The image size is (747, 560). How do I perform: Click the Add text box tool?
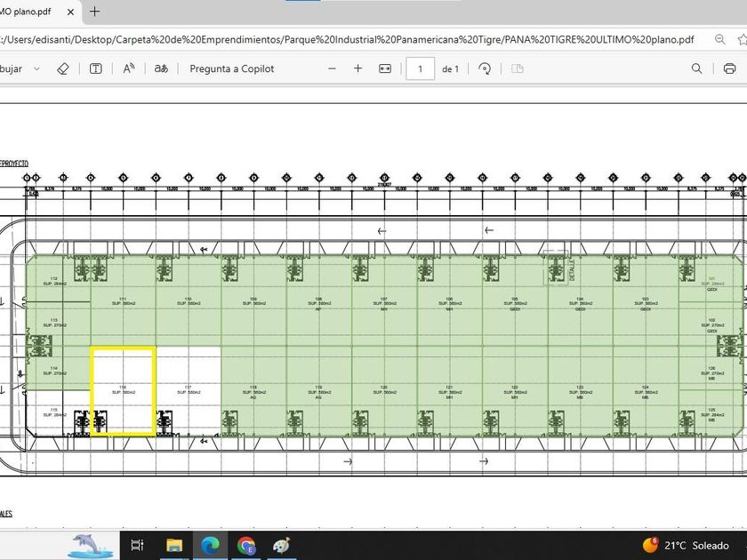[x=95, y=68]
